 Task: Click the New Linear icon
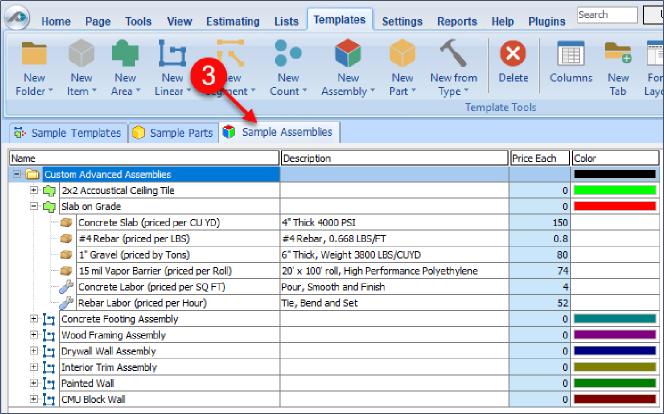172,53
